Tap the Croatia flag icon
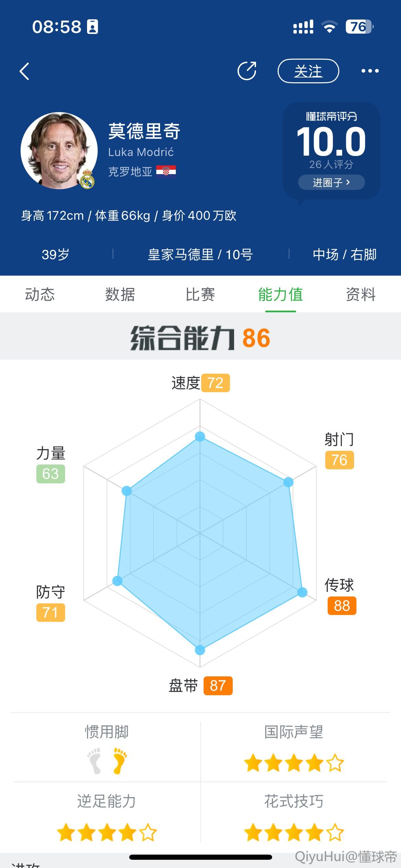Screen dimensions: 401x868 [x=166, y=171]
